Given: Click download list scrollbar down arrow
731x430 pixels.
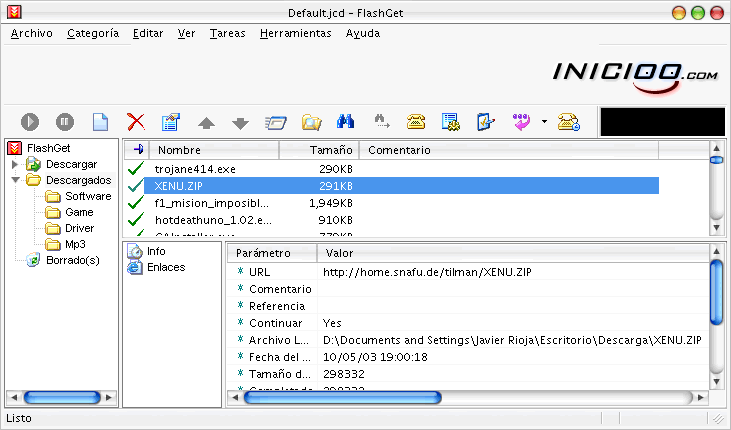Looking at the screenshot, I should (717, 228).
